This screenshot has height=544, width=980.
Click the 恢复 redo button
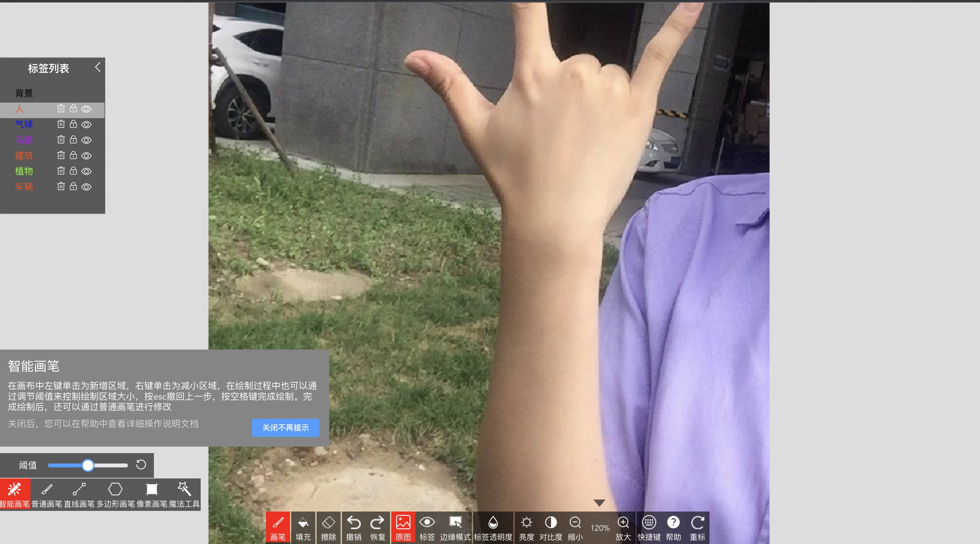point(378,528)
